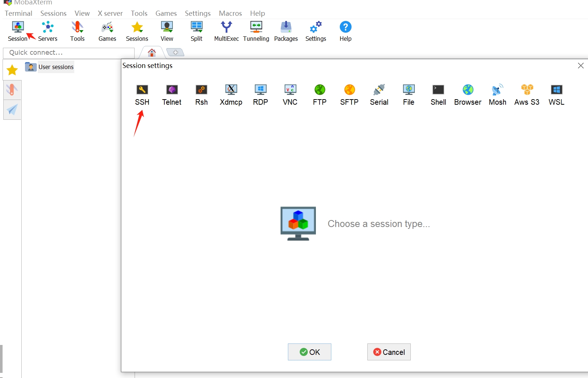Image resolution: width=588 pixels, height=378 pixels.
Task: Choose the Aws S3 session type
Action: [527, 95]
